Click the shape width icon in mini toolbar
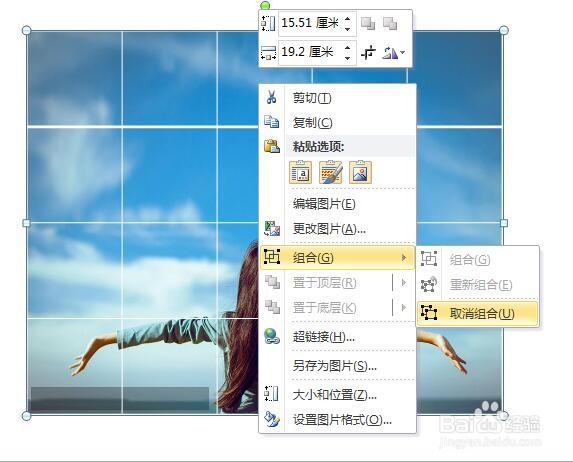Screen dimensions: 573x462 click(x=268, y=53)
